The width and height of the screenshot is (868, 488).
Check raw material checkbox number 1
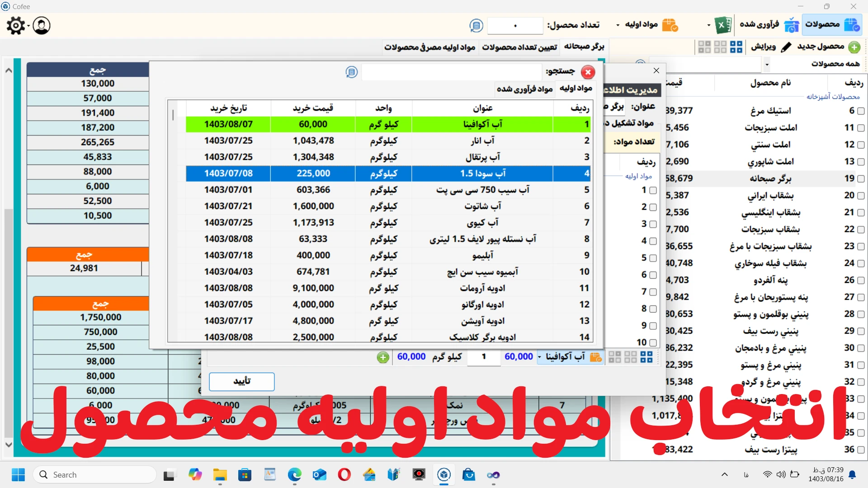pyautogui.click(x=653, y=191)
